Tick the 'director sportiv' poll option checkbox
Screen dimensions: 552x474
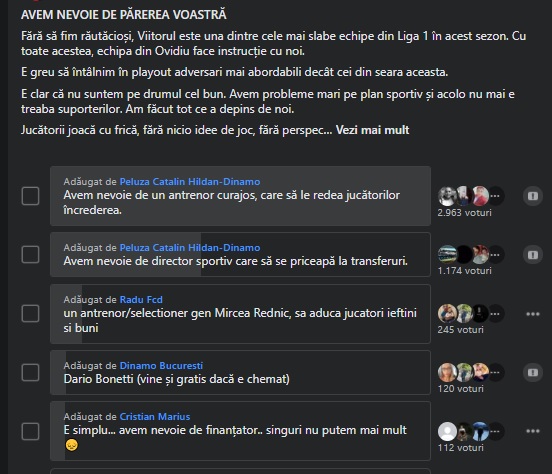[x=31, y=255]
